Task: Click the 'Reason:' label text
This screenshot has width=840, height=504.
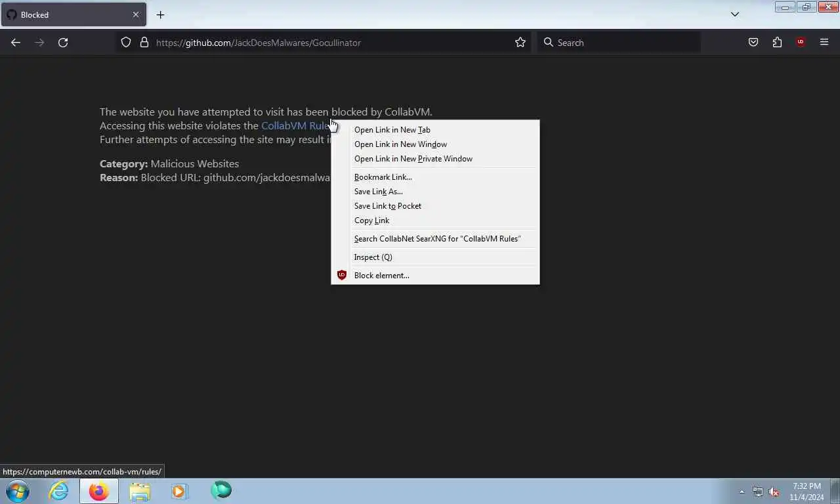Action: [x=119, y=178]
